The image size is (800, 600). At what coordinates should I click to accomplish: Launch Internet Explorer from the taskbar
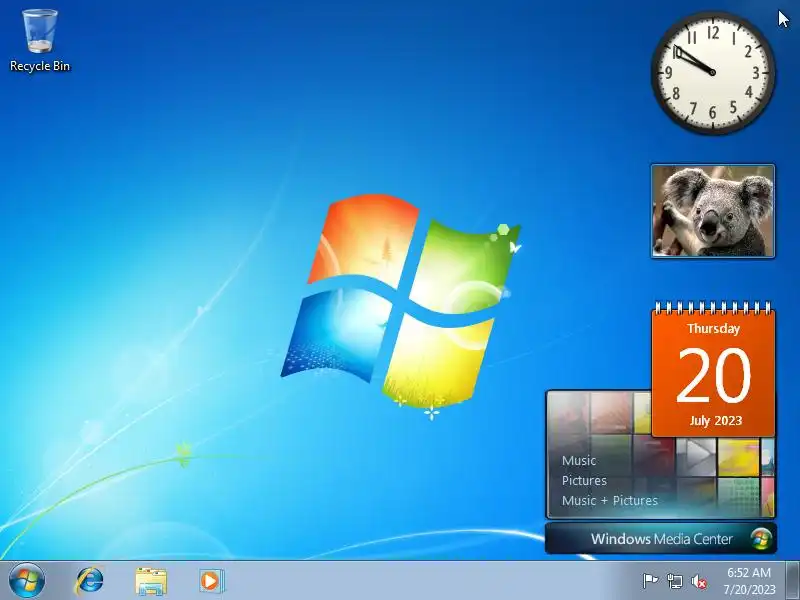pyautogui.click(x=90, y=581)
